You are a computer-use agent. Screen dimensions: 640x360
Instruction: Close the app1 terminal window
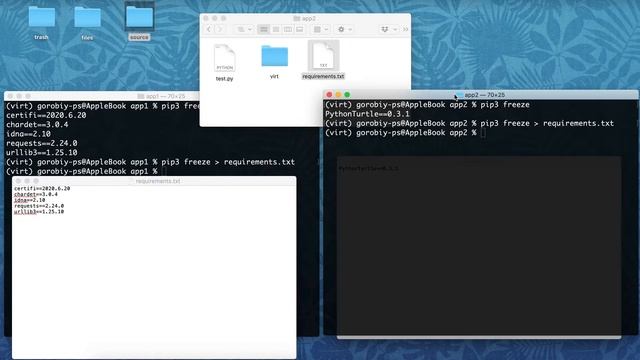click(x=10, y=96)
